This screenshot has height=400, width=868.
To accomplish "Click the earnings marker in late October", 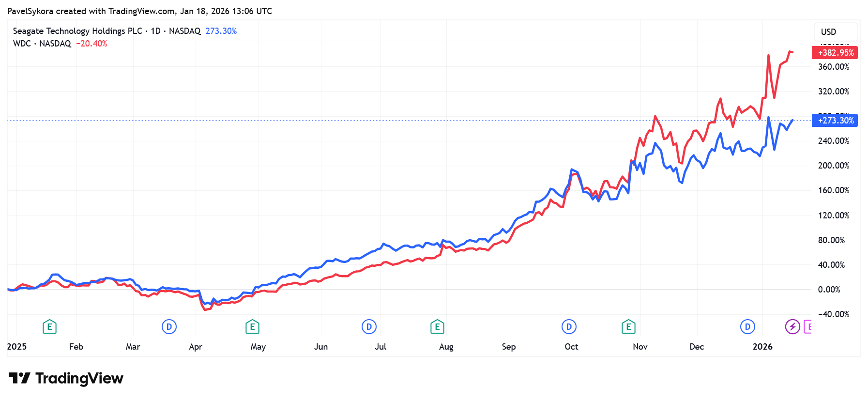I will pyautogui.click(x=628, y=327).
